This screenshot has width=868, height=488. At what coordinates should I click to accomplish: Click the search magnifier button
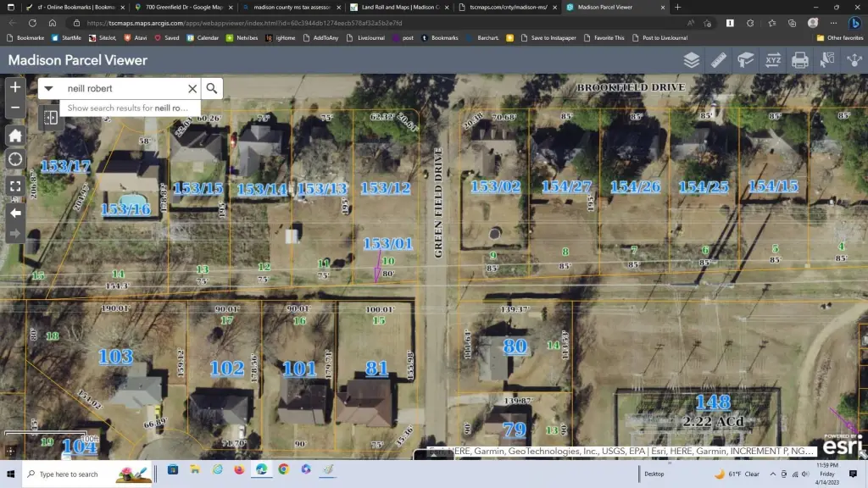[x=212, y=88]
